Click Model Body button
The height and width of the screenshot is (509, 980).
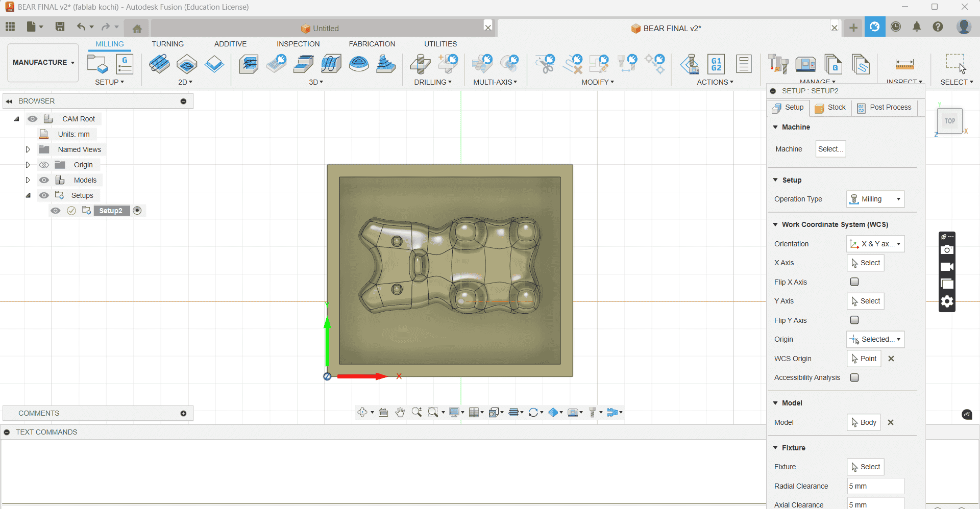pos(864,422)
